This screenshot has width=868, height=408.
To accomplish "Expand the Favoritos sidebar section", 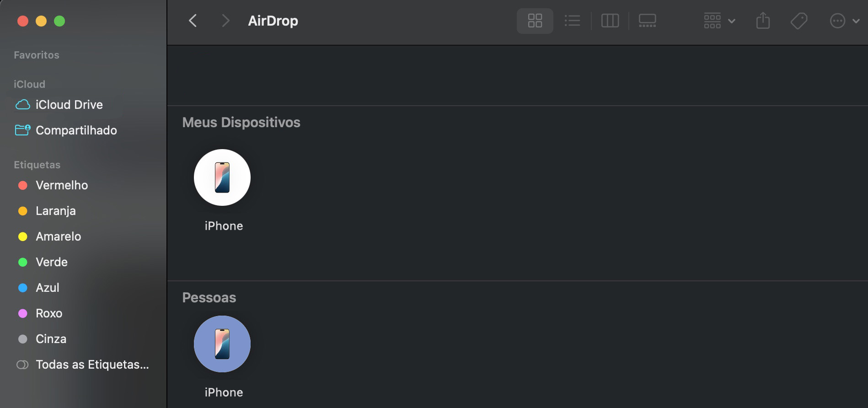I will (x=37, y=54).
